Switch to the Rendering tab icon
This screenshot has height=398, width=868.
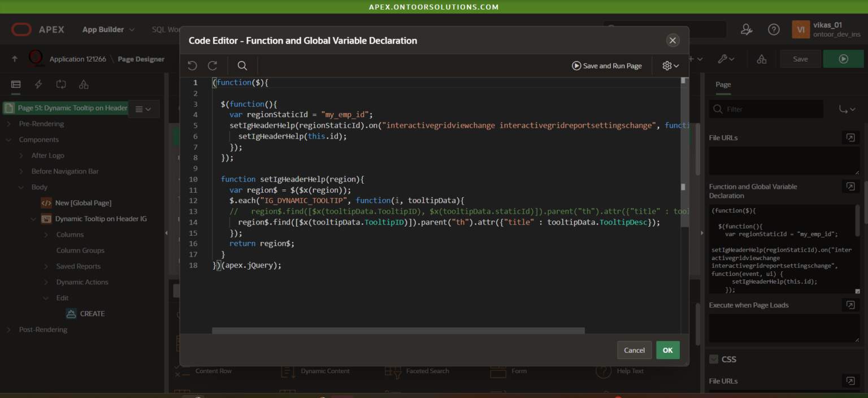click(x=16, y=84)
